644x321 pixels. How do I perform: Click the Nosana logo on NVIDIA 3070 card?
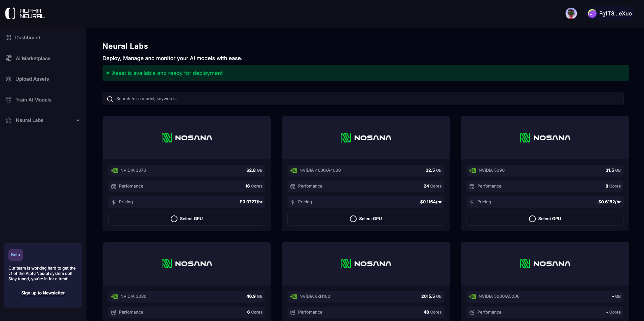pyautogui.click(x=187, y=138)
